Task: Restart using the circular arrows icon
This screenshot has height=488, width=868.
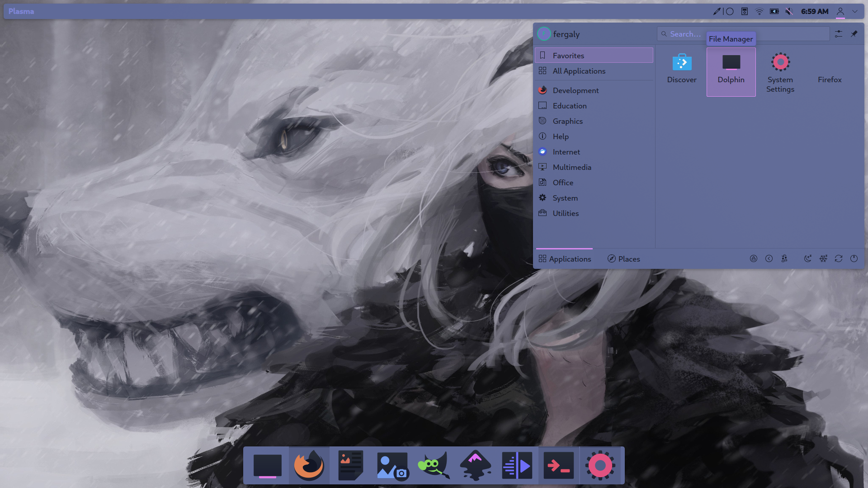Action: (839, 258)
